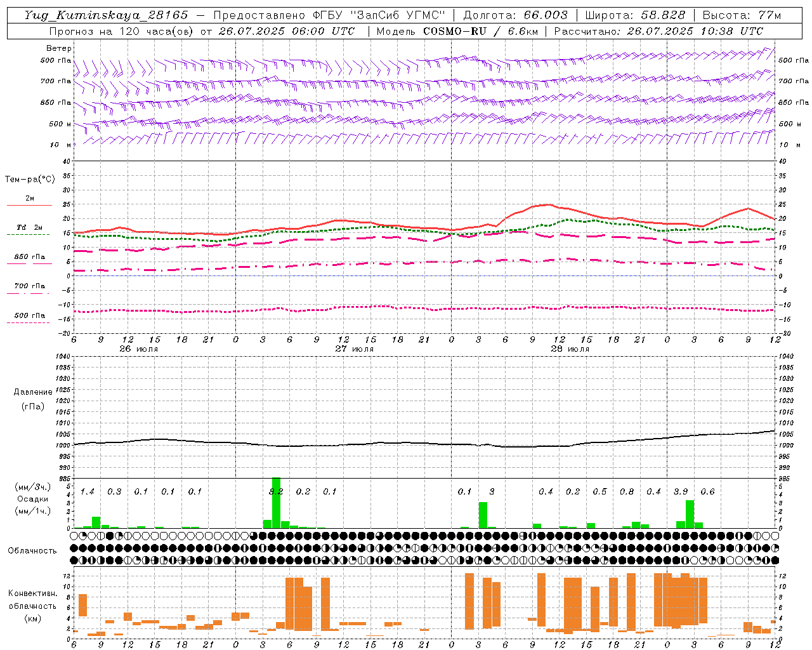Screen dimensions: 812x650
Task: Click the '(км)' unit label under convective cloudiness
Action: (32, 618)
